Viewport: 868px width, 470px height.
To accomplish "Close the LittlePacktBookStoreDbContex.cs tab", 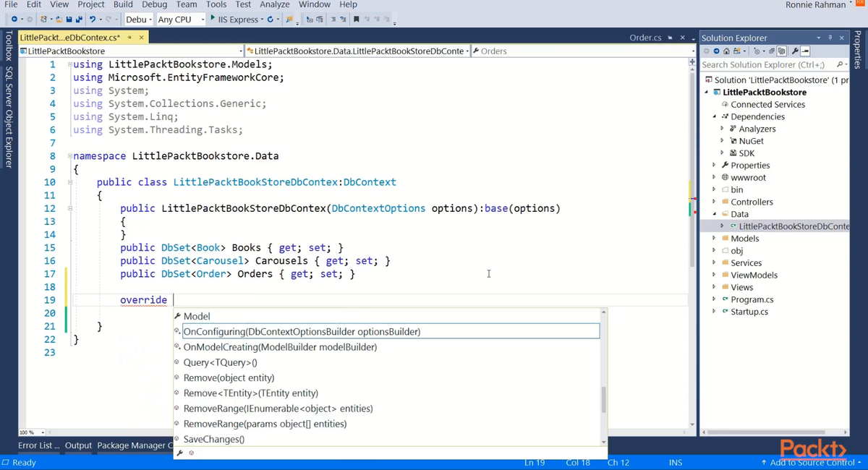I will [141, 37].
